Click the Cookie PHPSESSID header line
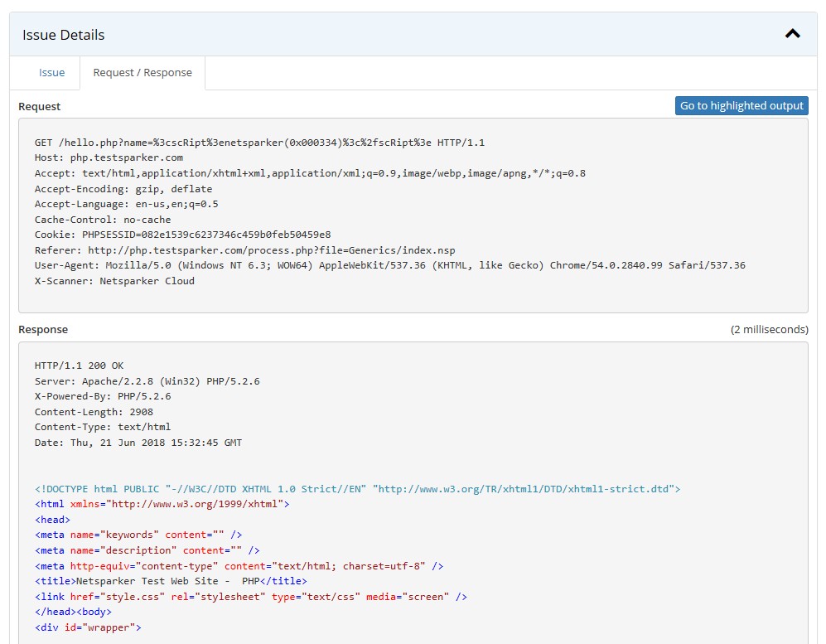The width and height of the screenshot is (826, 644). point(182,235)
